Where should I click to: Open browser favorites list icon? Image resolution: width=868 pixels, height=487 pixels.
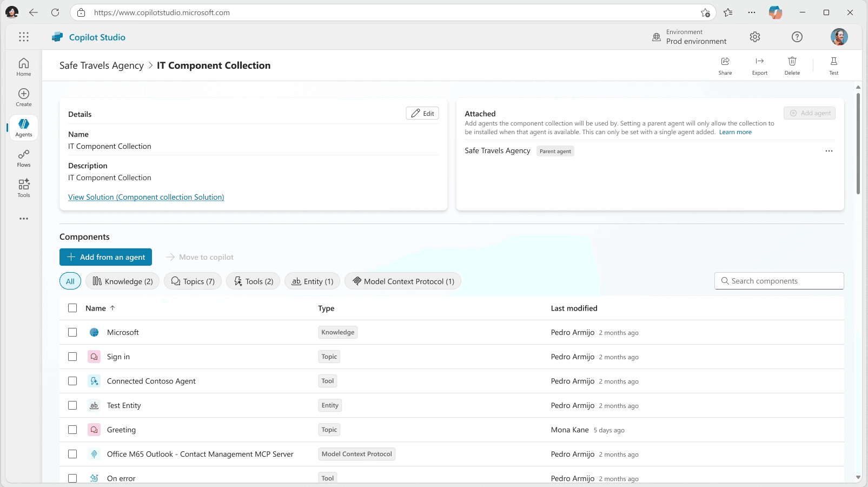(728, 12)
